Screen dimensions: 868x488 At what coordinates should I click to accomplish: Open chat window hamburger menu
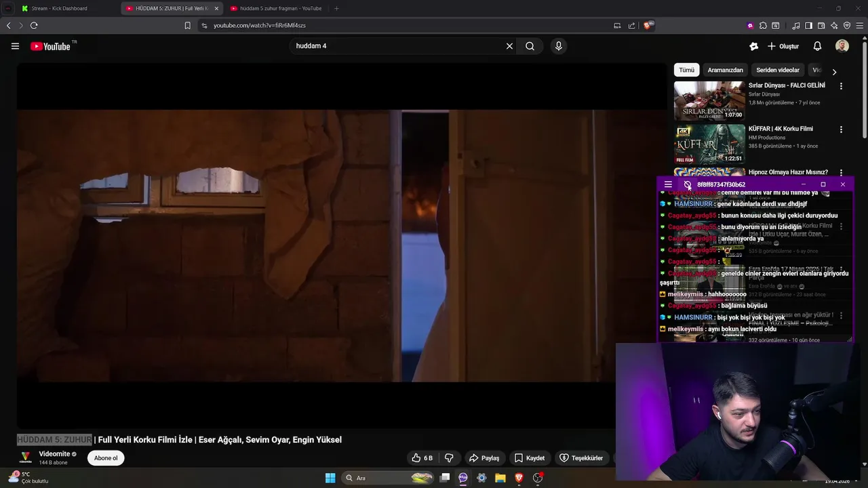coord(668,184)
